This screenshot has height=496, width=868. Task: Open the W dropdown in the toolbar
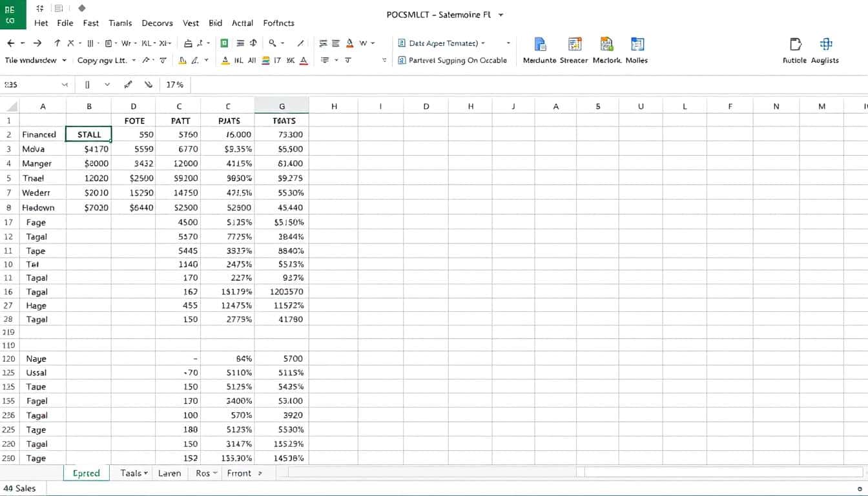click(x=373, y=43)
